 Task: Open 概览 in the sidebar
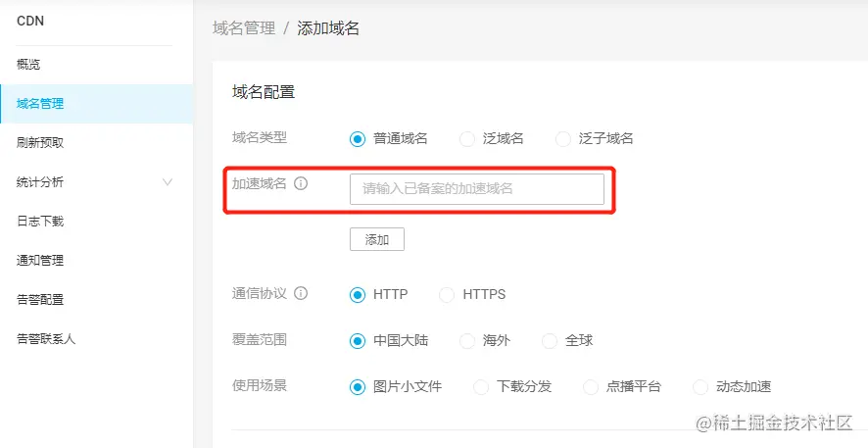click(96, 65)
